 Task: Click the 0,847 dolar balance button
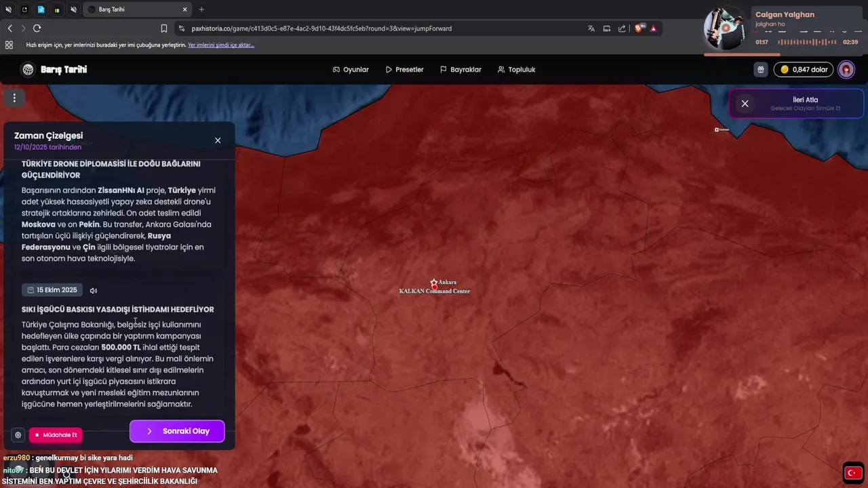coord(804,69)
